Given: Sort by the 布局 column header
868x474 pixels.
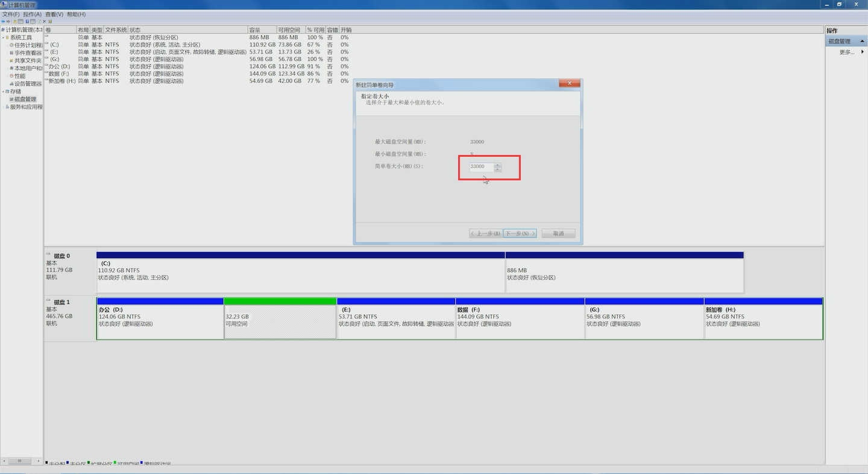Looking at the screenshot, I should (83, 30).
